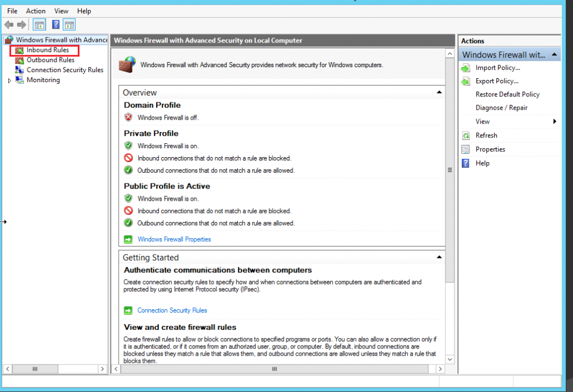The width and height of the screenshot is (573, 392).
Task: Click green arrow icon beside Connection Security Rules link
Action: tap(128, 310)
